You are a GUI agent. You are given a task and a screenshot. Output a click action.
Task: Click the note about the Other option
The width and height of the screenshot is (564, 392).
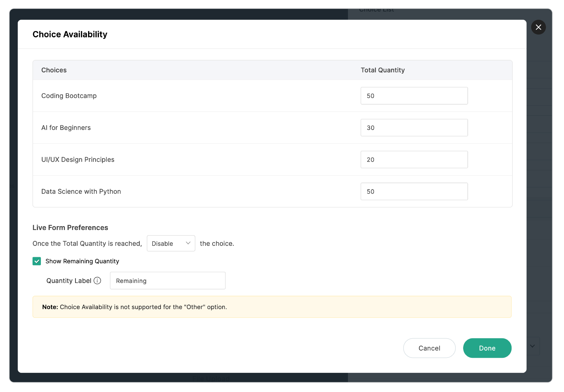pyautogui.click(x=134, y=307)
